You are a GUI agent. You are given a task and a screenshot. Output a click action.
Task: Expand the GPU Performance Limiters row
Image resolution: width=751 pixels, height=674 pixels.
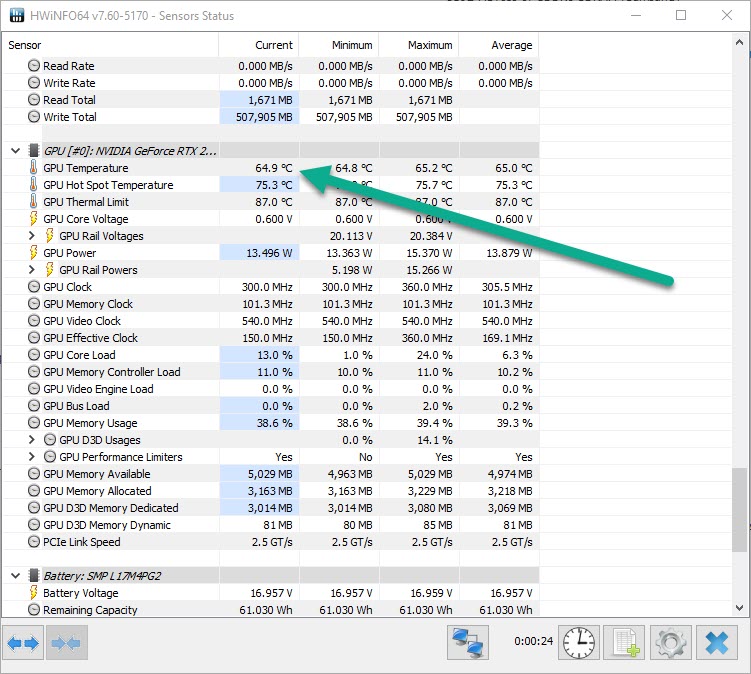[x=32, y=457]
